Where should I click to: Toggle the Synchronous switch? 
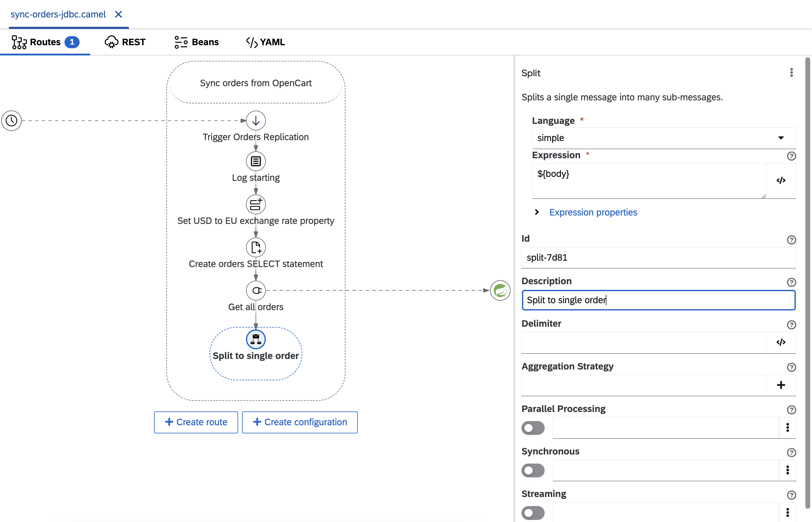pos(533,470)
